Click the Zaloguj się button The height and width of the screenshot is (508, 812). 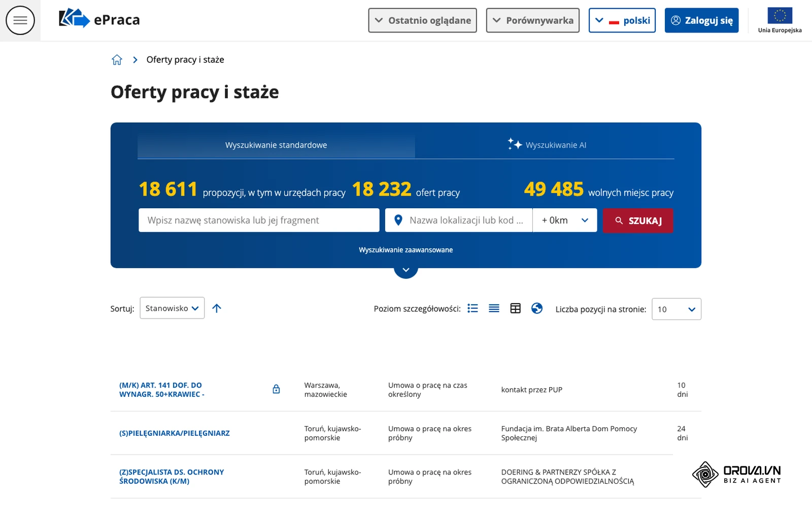tap(701, 20)
